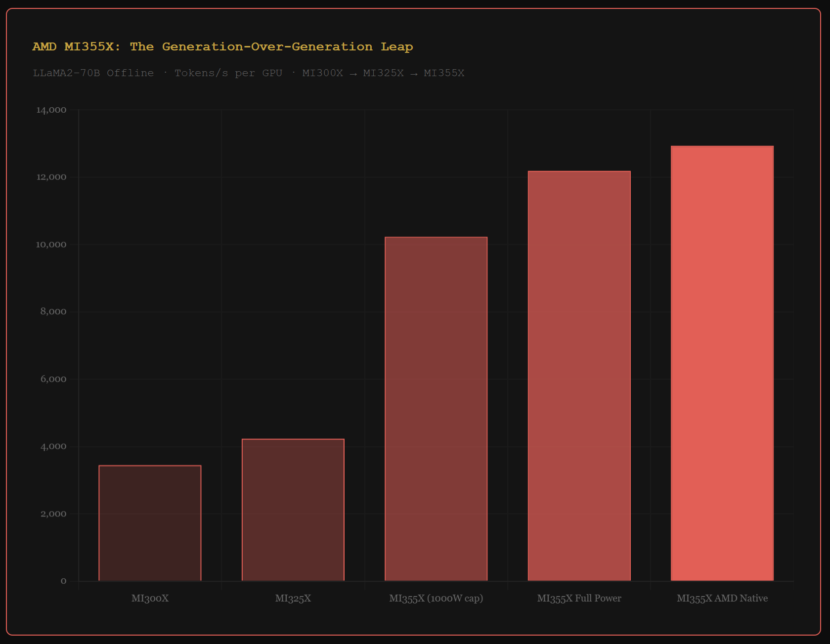Click the subtitle "LLaMA2-70B Offline" line
The height and width of the screenshot is (644, 830).
[248, 73]
